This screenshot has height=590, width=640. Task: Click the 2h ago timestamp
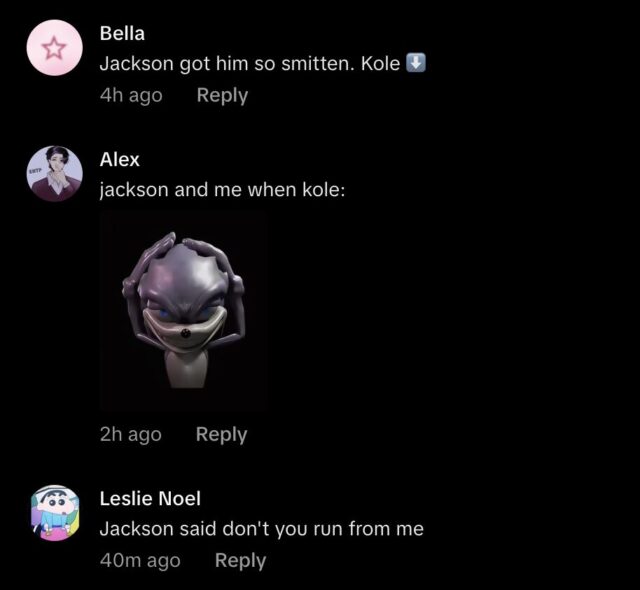pos(131,435)
